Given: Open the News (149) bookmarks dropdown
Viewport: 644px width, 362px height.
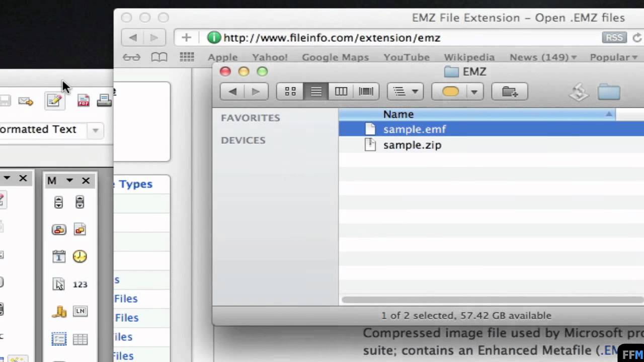Looking at the screenshot, I should point(543,57).
